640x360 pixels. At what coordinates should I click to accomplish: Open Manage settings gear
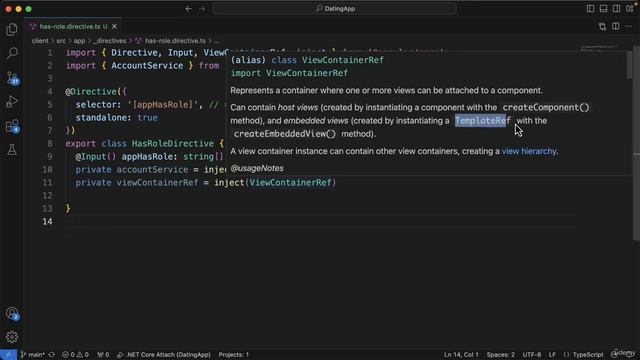[x=12, y=337]
